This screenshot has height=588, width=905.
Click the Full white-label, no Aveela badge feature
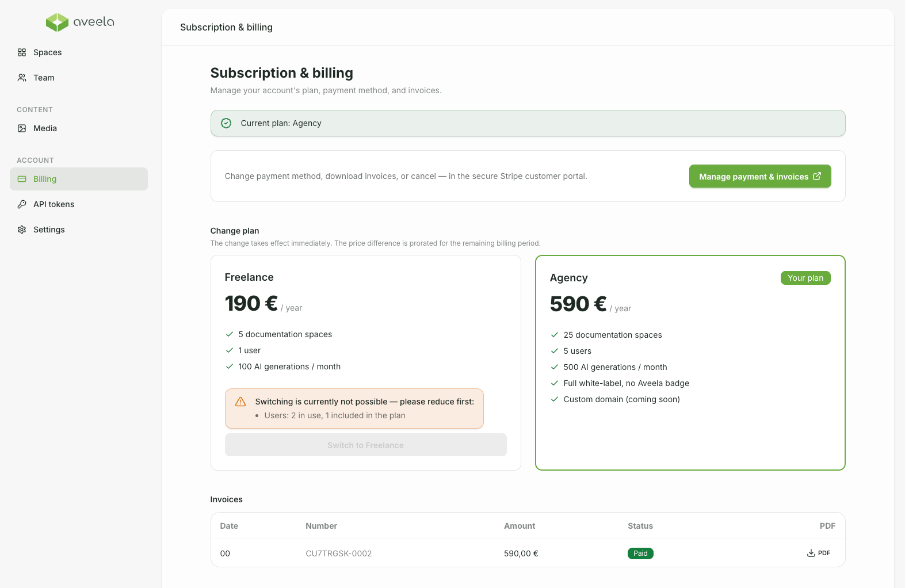click(x=627, y=383)
